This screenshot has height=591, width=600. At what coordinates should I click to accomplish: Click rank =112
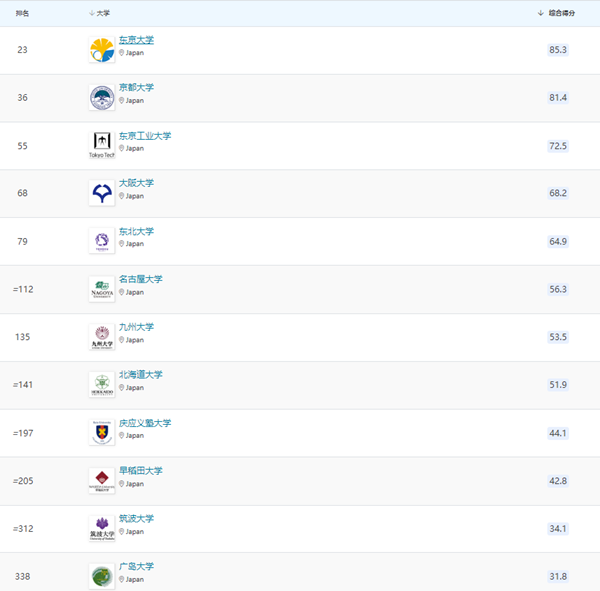23,289
